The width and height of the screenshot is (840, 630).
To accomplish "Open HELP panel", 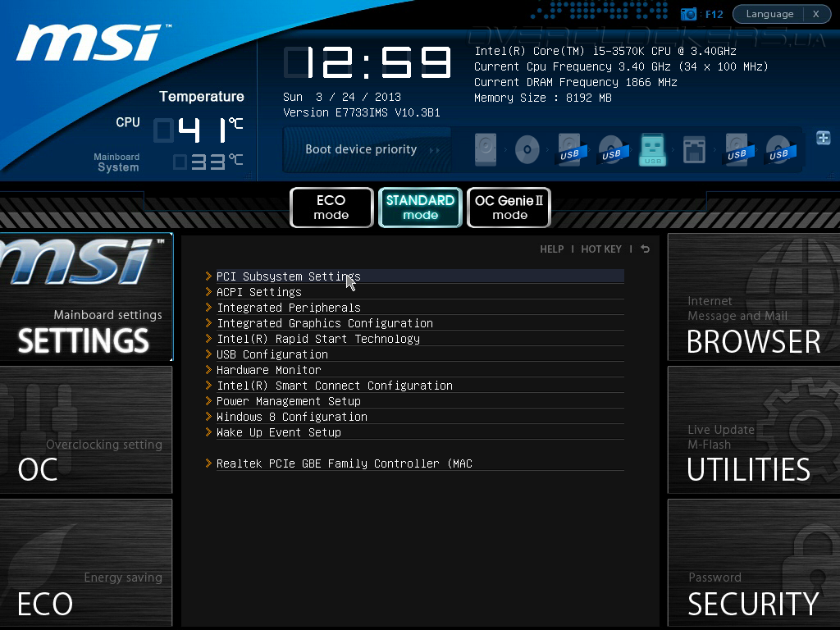I will coord(552,249).
